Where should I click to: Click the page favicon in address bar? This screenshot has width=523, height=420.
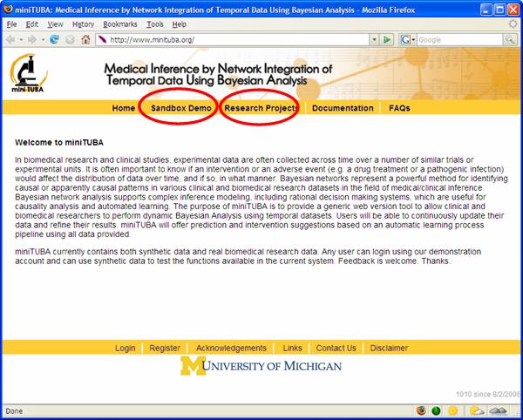coord(102,40)
